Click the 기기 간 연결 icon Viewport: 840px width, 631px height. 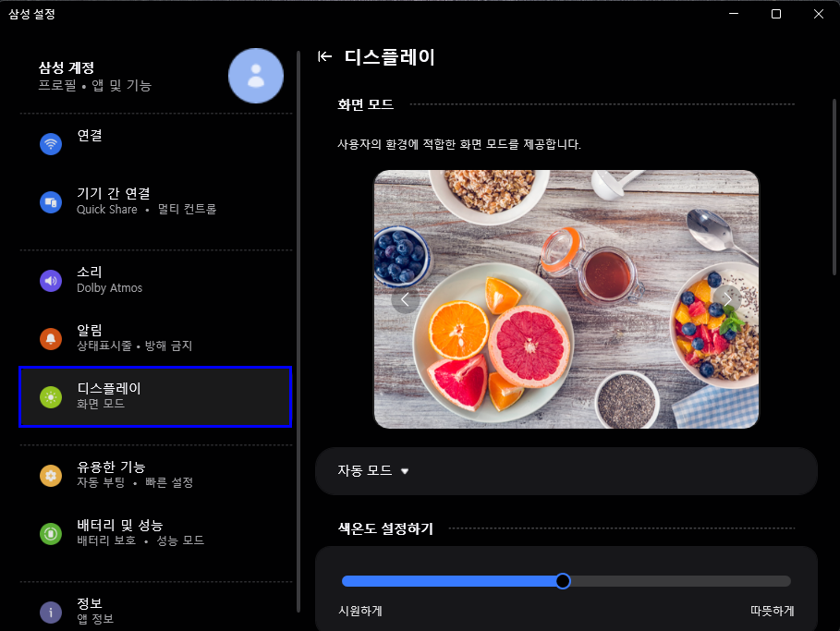[x=51, y=201]
